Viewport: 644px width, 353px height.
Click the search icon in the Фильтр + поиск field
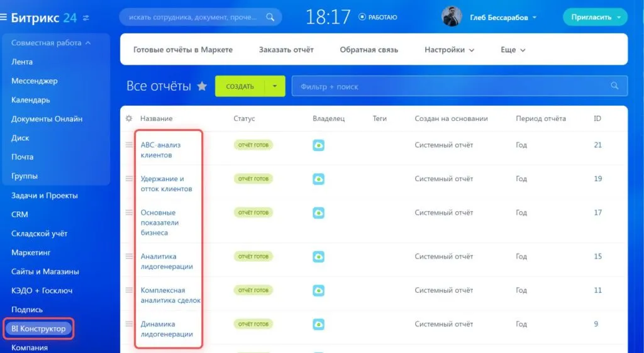(614, 86)
